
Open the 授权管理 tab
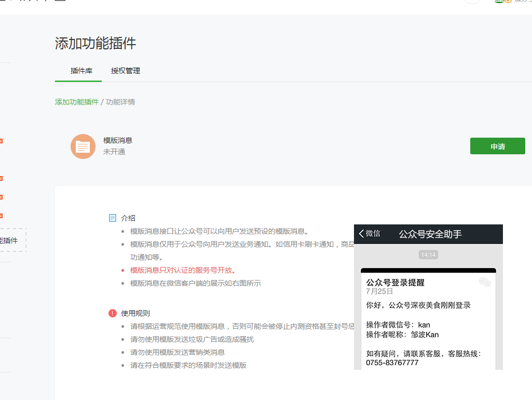click(126, 71)
